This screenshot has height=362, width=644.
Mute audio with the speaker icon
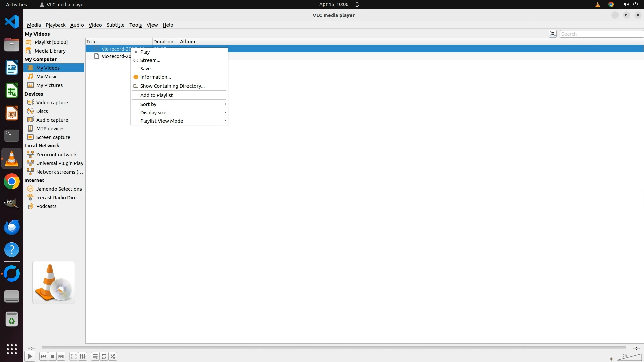[x=612, y=359]
